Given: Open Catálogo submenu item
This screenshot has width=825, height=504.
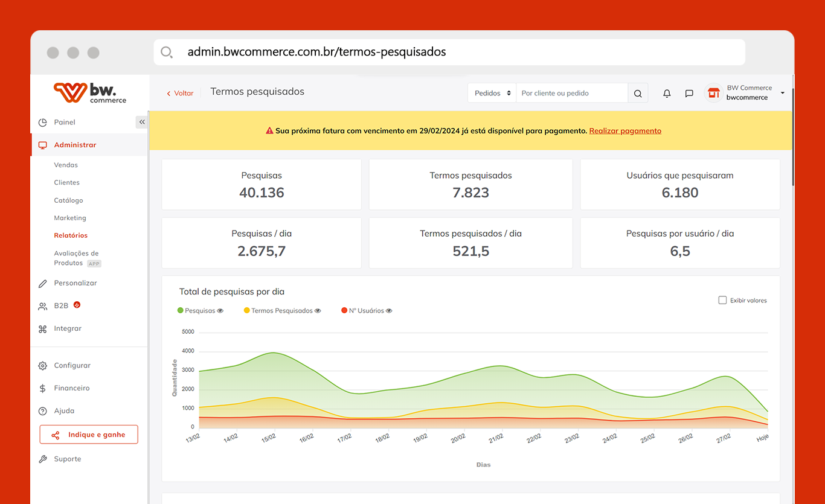Looking at the screenshot, I should coord(68,200).
